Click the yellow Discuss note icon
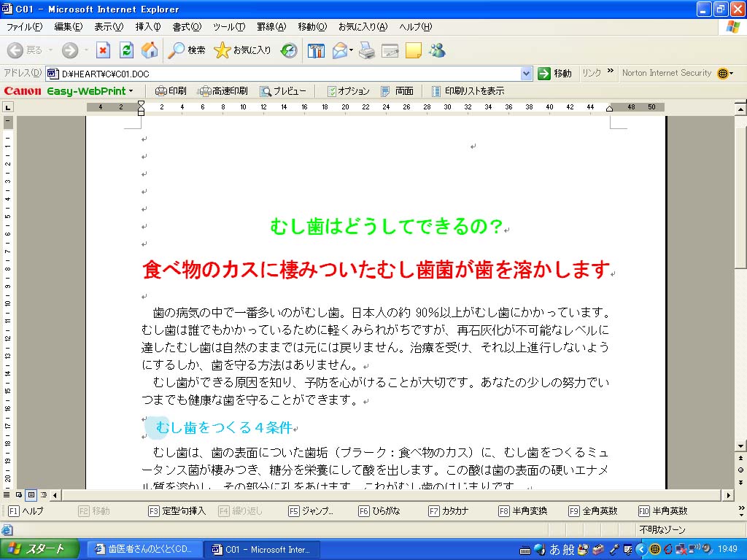This screenshot has height=560, width=747. pos(414,50)
